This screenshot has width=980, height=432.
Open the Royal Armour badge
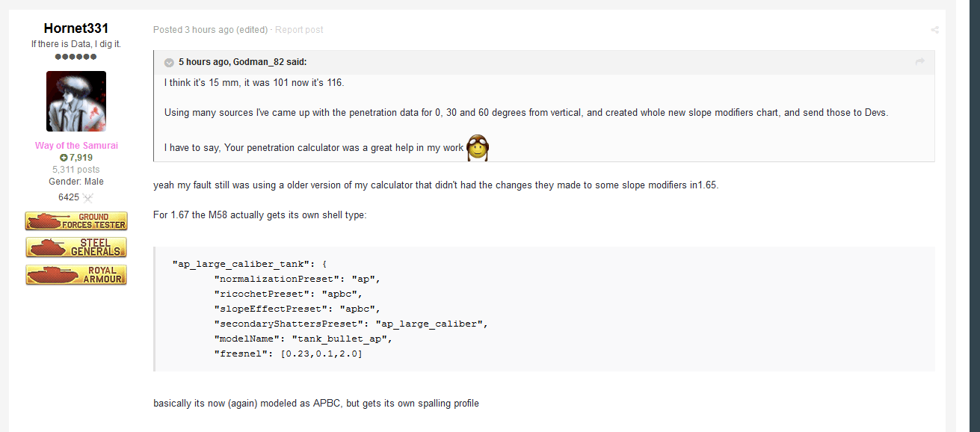tap(76, 274)
